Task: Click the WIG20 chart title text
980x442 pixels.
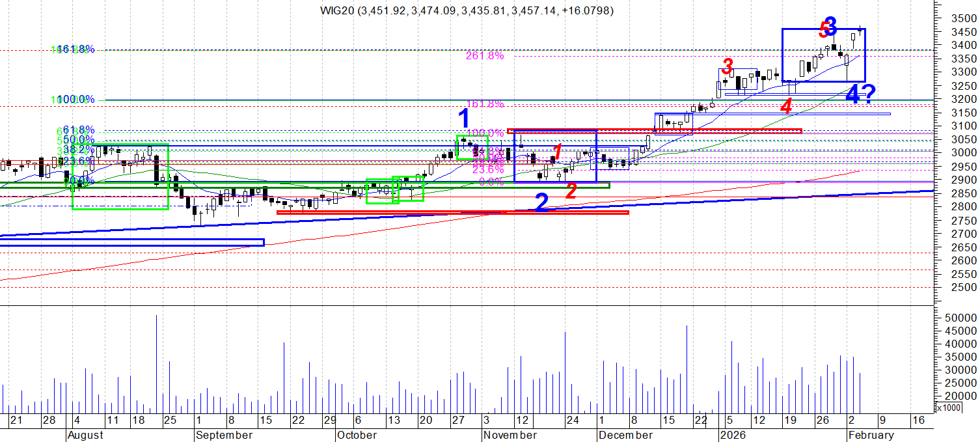Action: pos(466,10)
